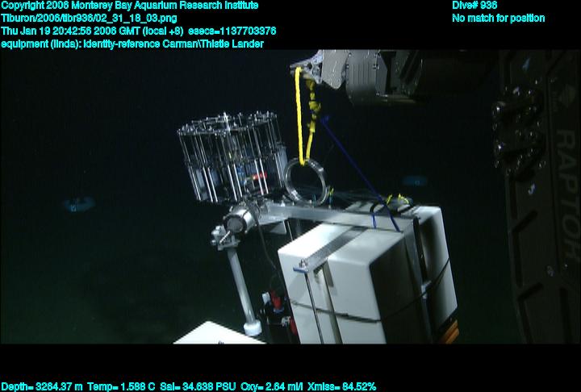Viewport: 581px width, 392px height.
Task: Click the 'esecs=1137703376' value
Action: click(x=232, y=31)
